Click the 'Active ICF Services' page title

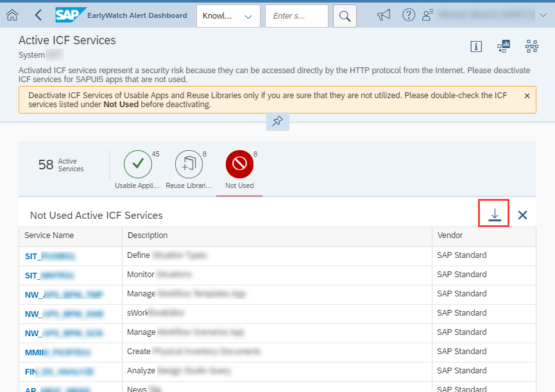[x=67, y=40]
